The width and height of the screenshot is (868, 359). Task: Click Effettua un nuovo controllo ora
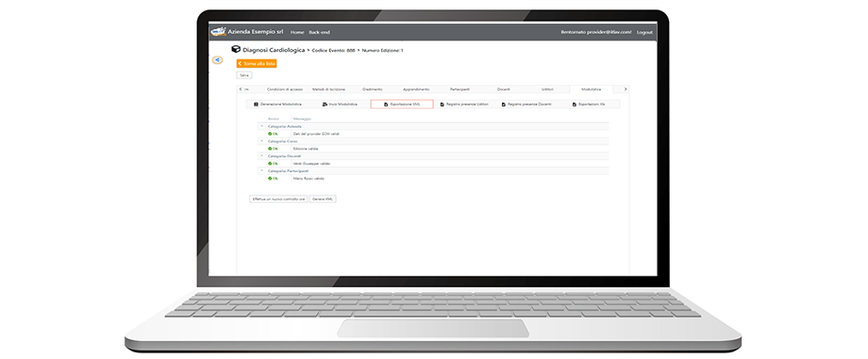coord(278,199)
